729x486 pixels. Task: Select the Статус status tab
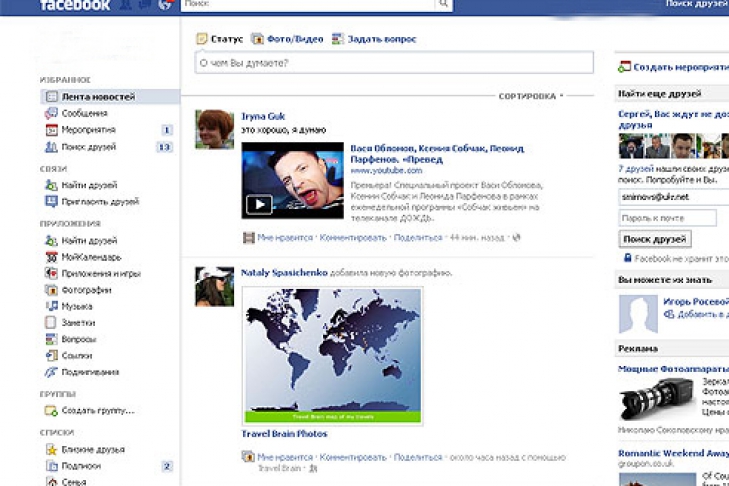point(220,39)
